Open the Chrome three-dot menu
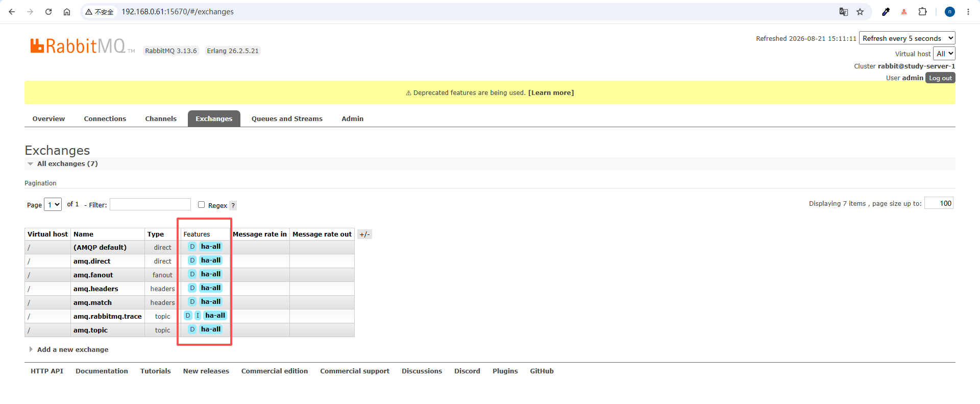Viewport: 980px width, 404px height. tap(968, 12)
